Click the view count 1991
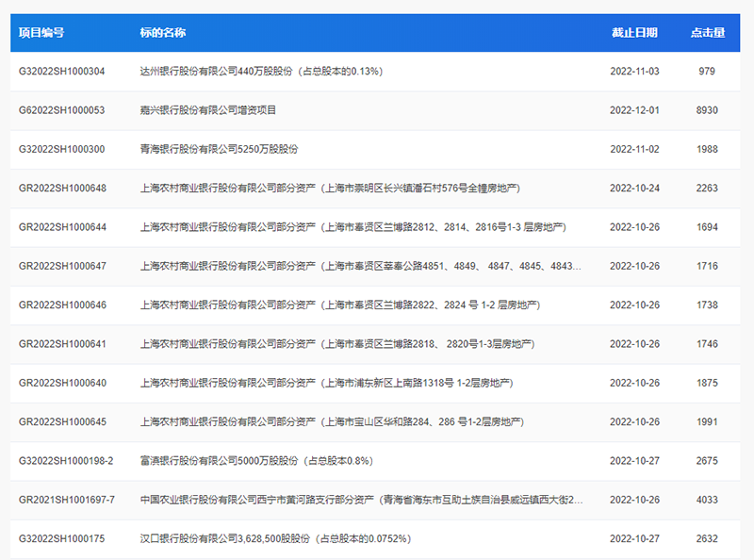Screen dimensions: 754x560 click(x=707, y=422)
